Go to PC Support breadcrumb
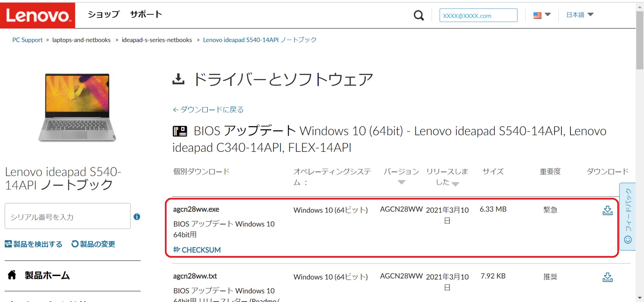The height and width of the screenshot is (302, 644). [x=27, y=40]
